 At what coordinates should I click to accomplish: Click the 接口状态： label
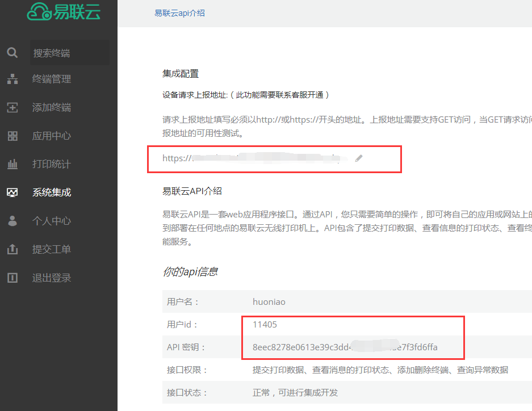click(187, 392)
